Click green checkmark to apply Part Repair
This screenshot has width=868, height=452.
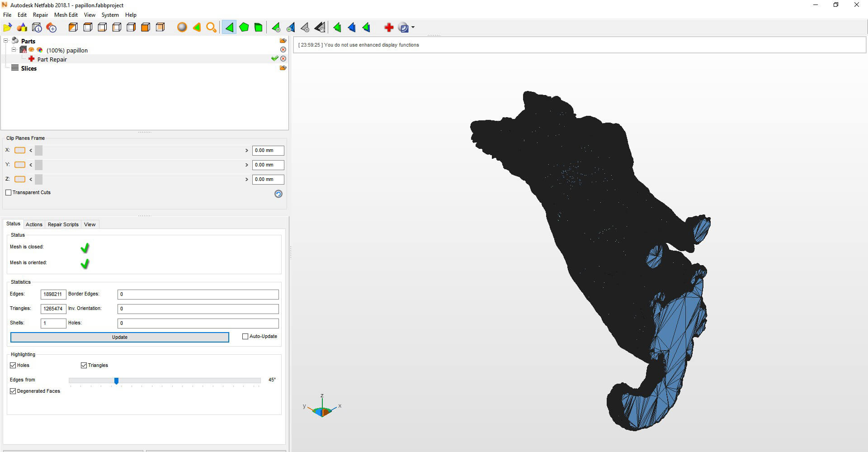click(x=274, y=59)
